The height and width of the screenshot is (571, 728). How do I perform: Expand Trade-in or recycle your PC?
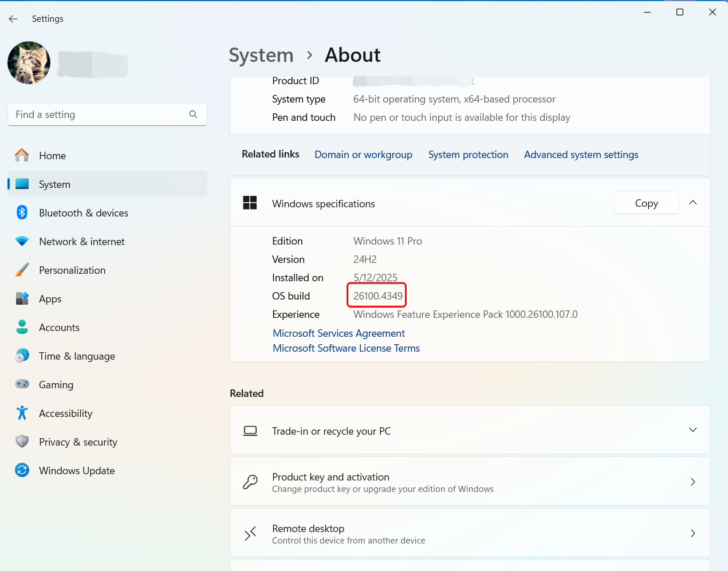[692, 430]
